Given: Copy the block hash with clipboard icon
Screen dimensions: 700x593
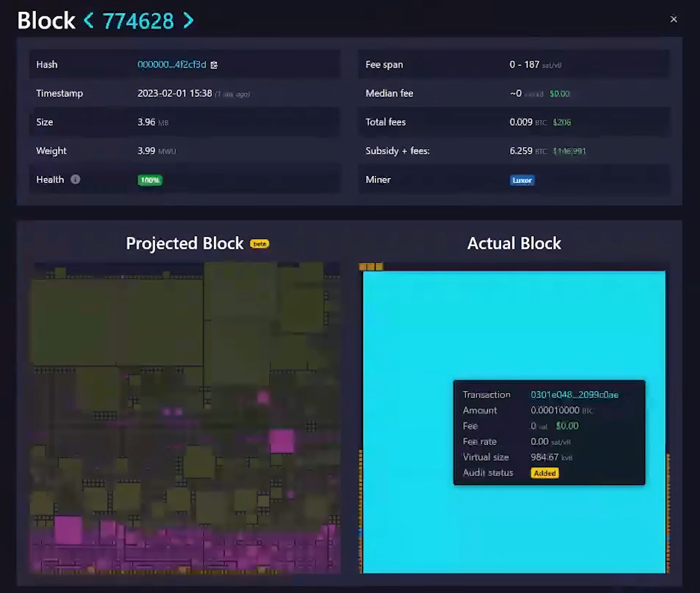Looking at the screenshot, I should click(x=214, y=65).
